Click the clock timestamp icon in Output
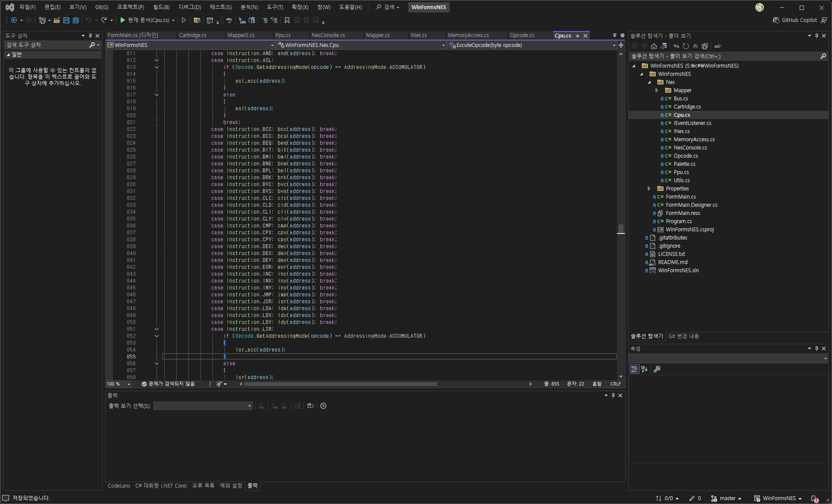832x504 pixels. 323,406
